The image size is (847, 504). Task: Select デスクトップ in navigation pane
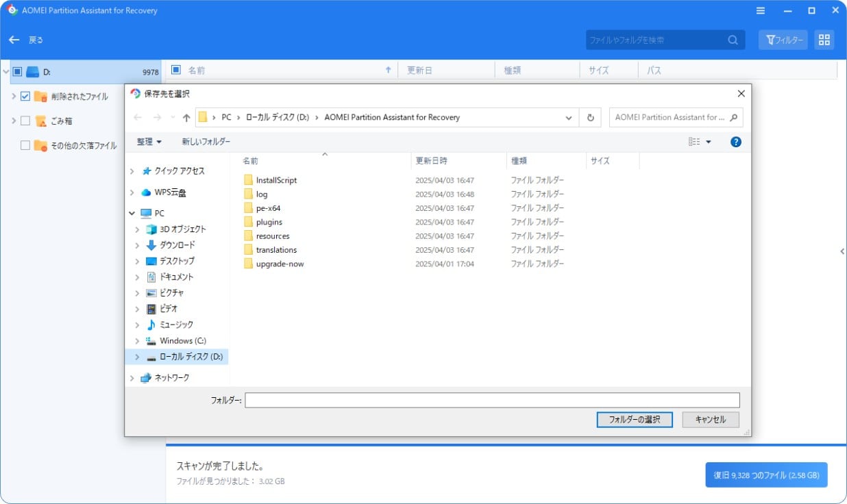tap(177, 261)
